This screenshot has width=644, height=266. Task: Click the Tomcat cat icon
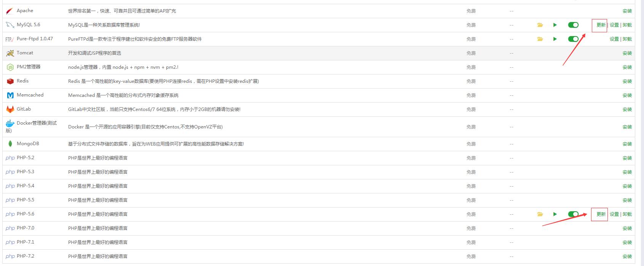click(x=10, y=53)
